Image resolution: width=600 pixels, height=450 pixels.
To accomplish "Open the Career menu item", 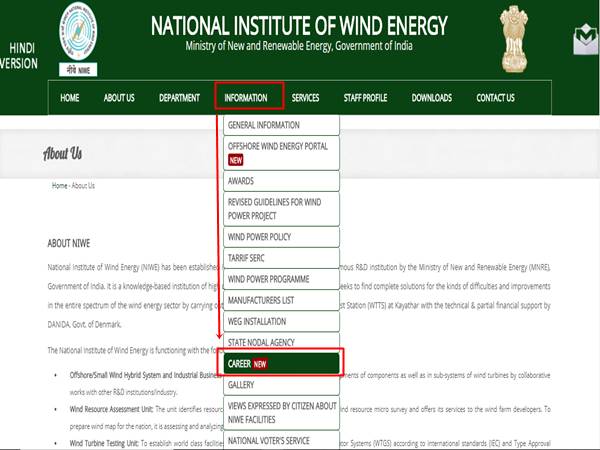I will coord(281,364).
